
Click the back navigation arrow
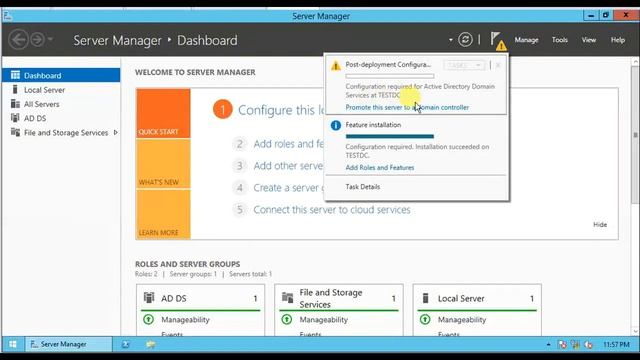tap(18, 40)
